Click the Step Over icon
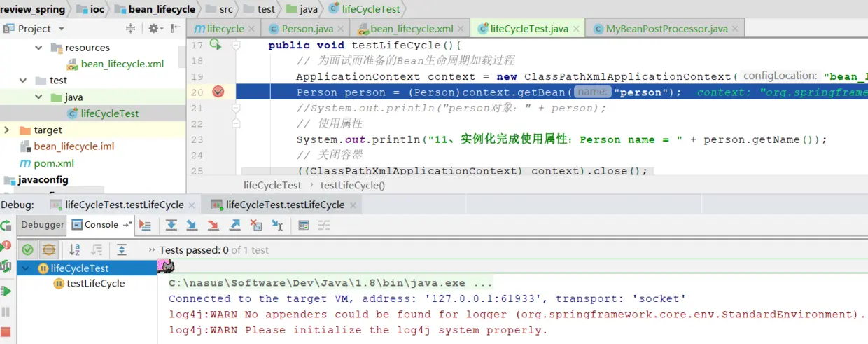This screenshot has width=868, height=344. click(x=171, y=225)
